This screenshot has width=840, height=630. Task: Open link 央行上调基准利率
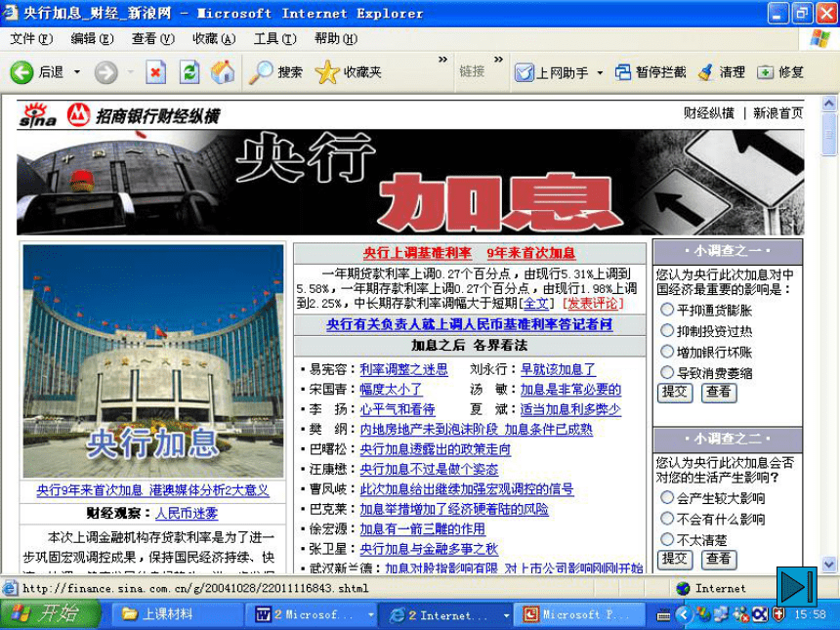point(417,253)
